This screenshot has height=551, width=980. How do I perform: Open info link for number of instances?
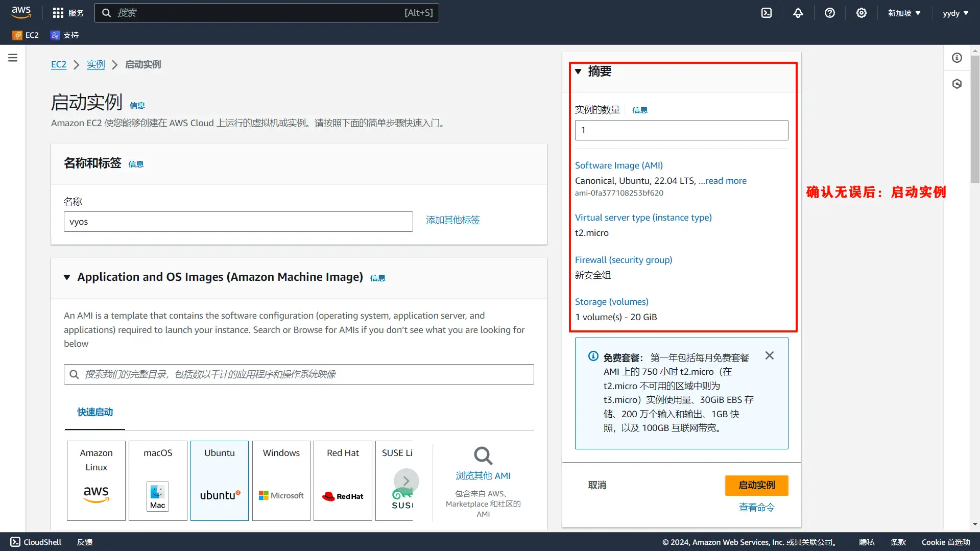pyautogui.click(x=640, y=110)
